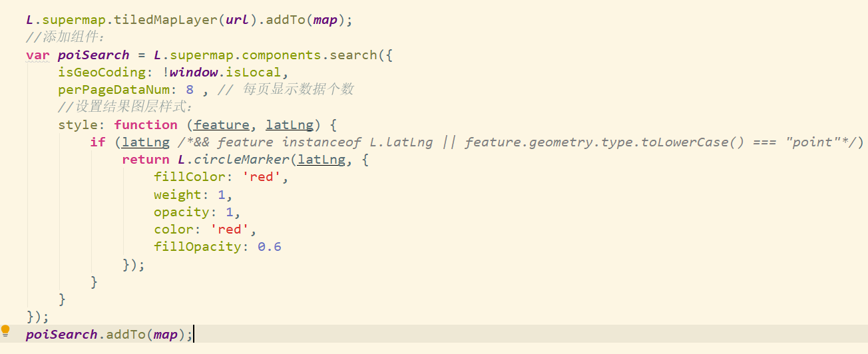Screen dimensions: 868x354
Task: Click the "circleMarker" method name
Action: (x=242, y=159)
